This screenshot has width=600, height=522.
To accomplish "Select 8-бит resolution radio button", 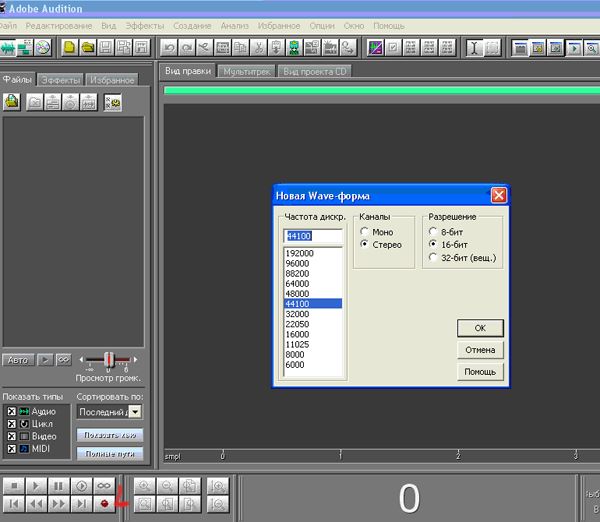I will pyautogui.click(x=433, y=232).
